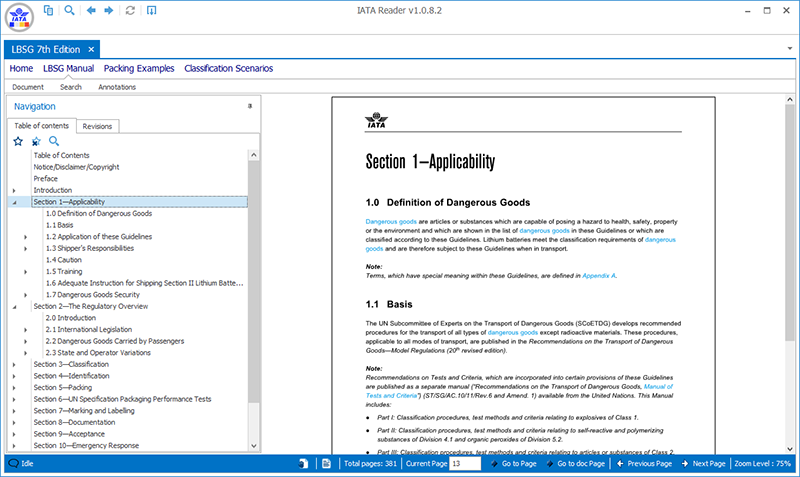Switch to the Document sub-tab

(x=28, y=87)
